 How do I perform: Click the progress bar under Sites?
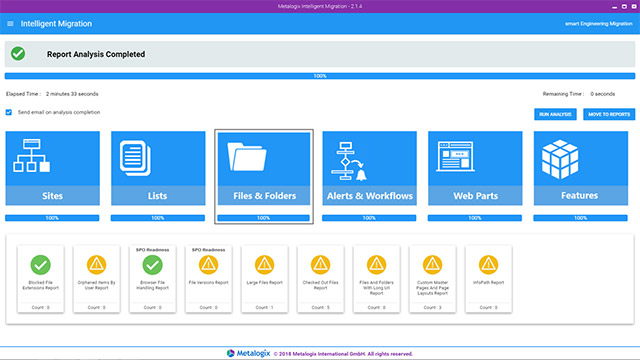52,218
